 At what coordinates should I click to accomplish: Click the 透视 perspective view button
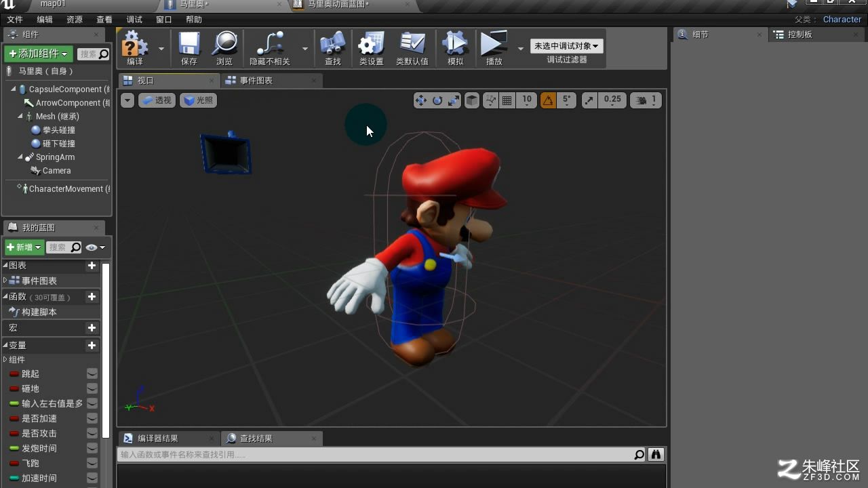coord(157,100)
